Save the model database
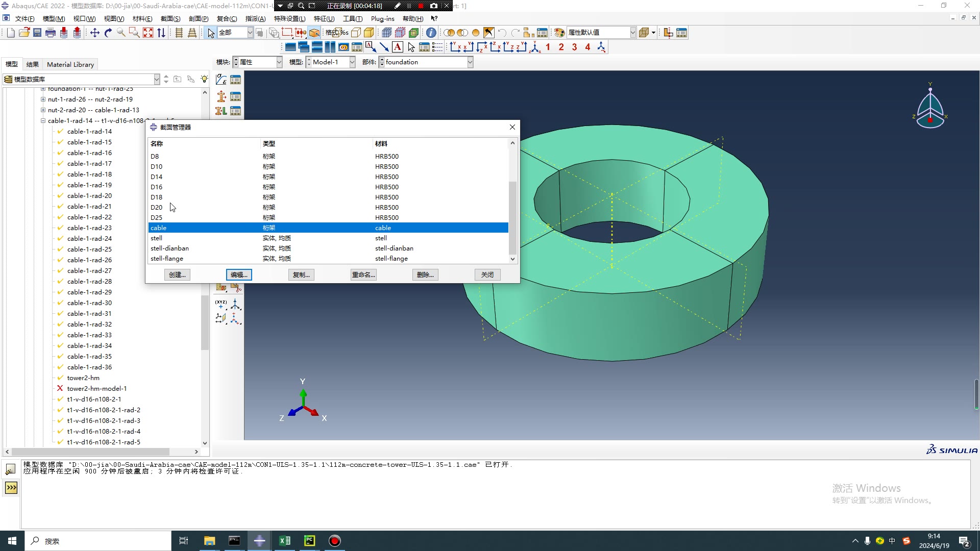980x551 pixels. pos(37,32)
